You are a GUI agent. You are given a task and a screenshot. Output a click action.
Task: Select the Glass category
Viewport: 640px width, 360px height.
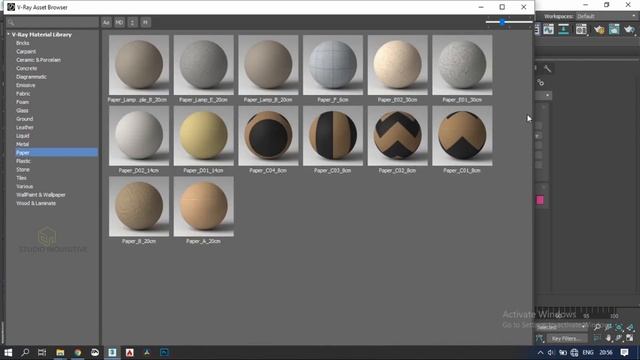22,111
